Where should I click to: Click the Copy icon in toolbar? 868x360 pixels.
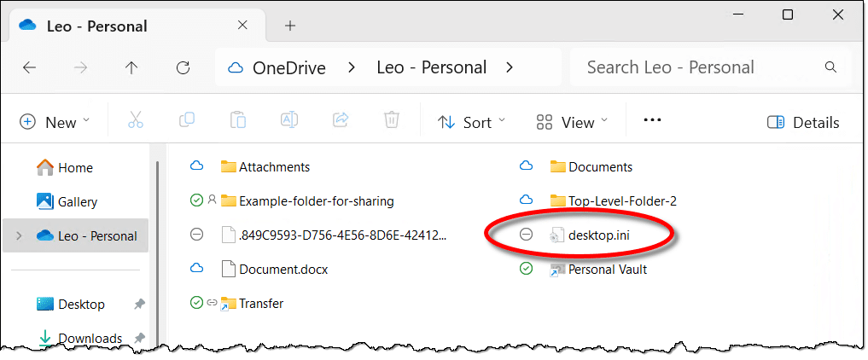pos(187,121)
